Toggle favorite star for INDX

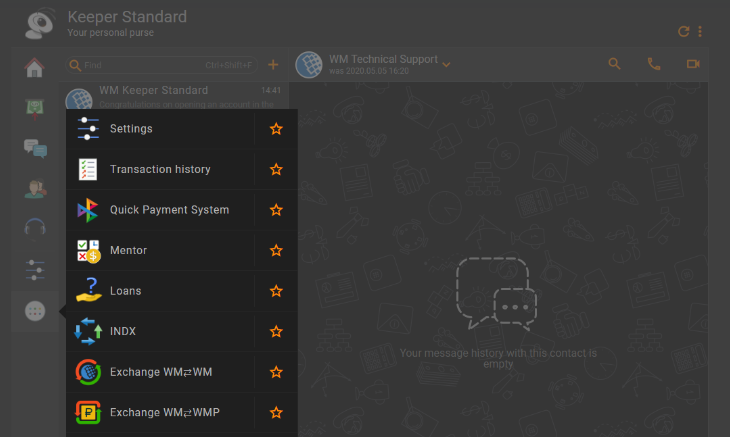pyautogui.click(x=276, y=331)
